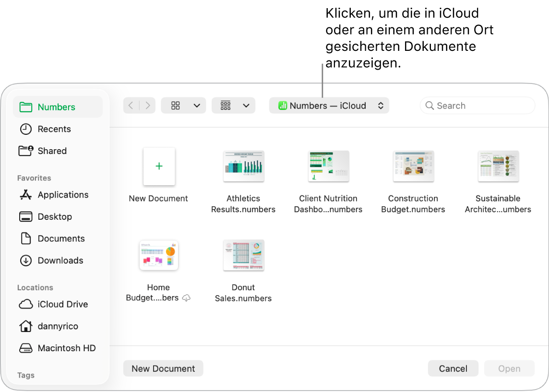
Task: Open the Numbers — iCloud location popup
Action: (x=329, y=105)
